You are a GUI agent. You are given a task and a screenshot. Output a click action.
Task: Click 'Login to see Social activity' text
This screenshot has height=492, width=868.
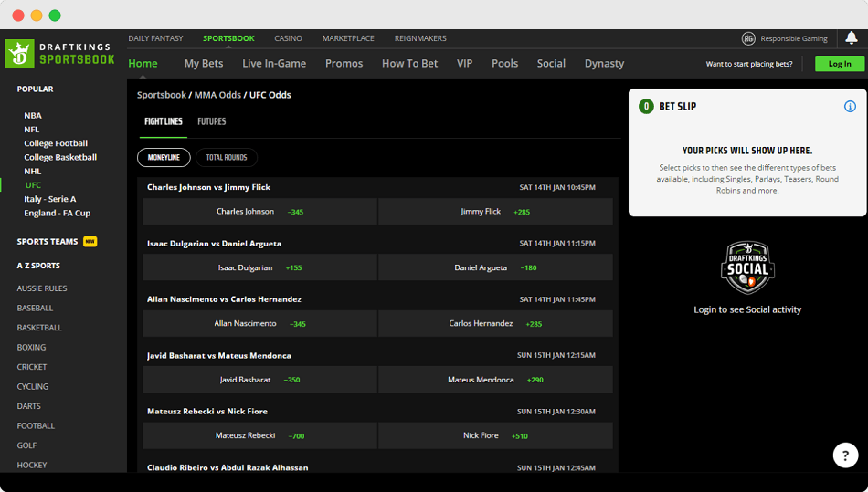click(747, 309)
